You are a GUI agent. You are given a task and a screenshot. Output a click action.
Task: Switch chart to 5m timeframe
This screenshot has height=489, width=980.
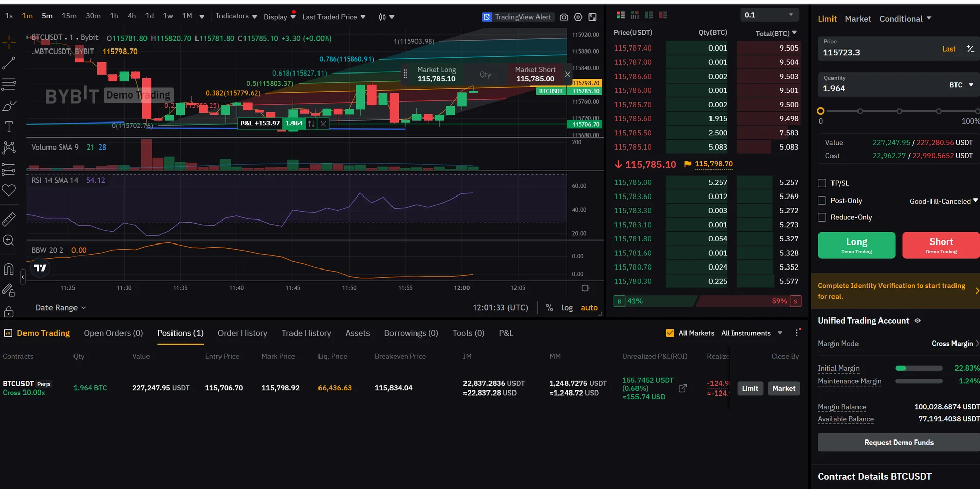click(x=47, y=16)
